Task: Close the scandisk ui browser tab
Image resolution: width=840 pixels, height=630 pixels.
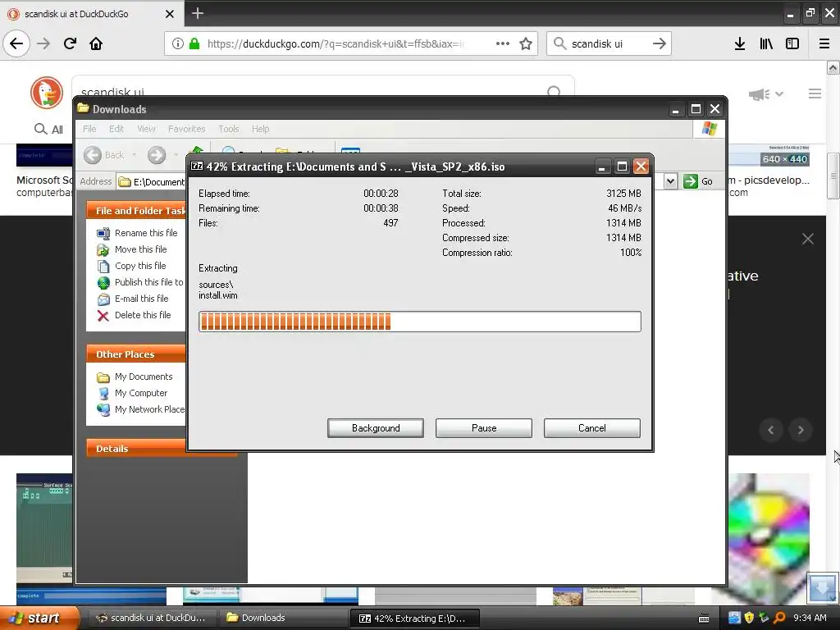Action: pos(170,14)
